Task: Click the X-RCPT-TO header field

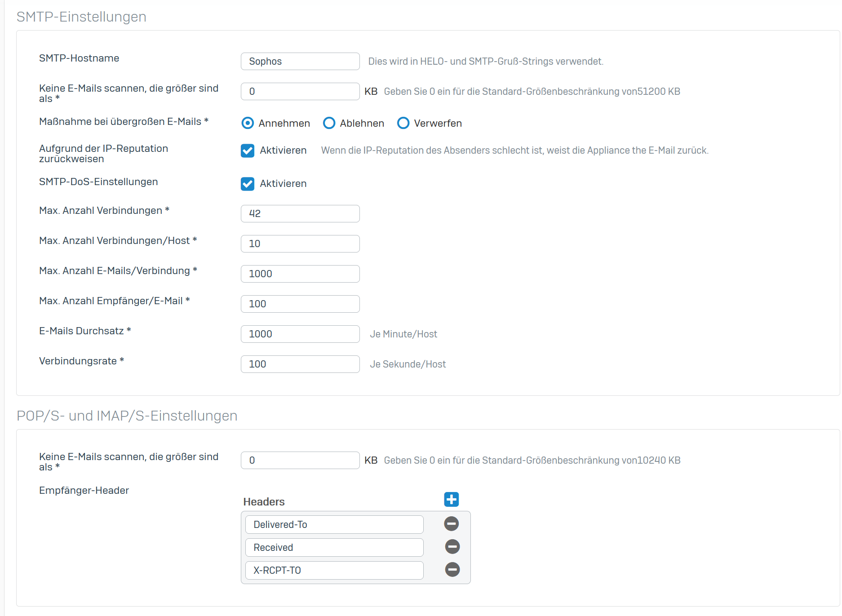Action: pyautogui.click(x=334, y=571)
